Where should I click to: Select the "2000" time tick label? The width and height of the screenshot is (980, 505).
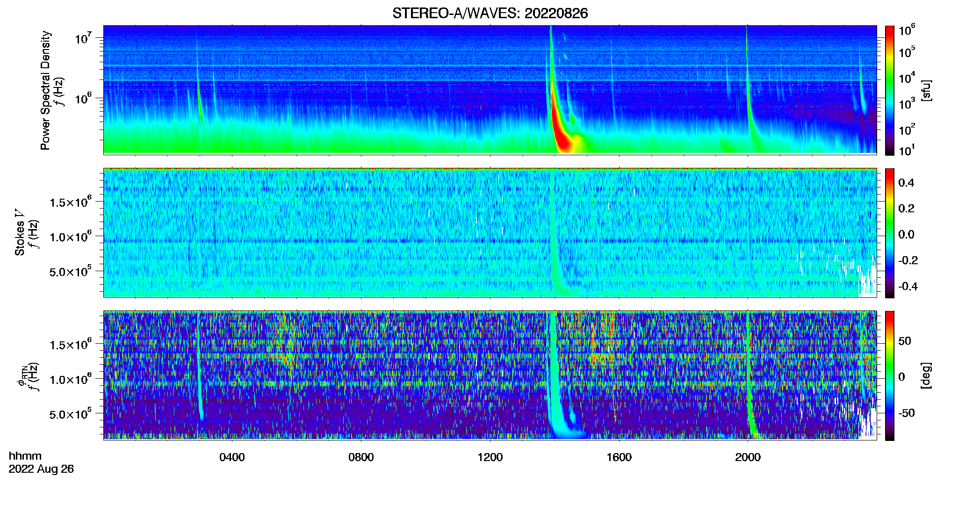(x=748, y=457)
